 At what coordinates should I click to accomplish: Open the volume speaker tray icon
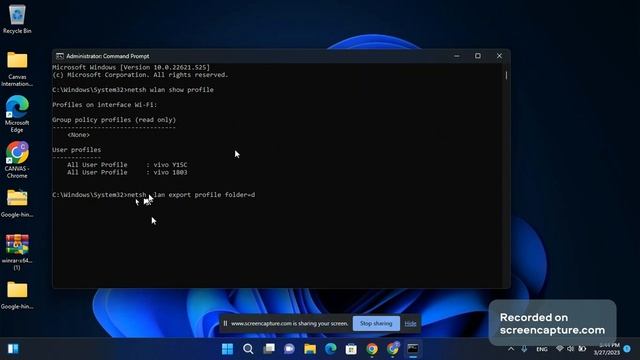(x=570, y=349)
